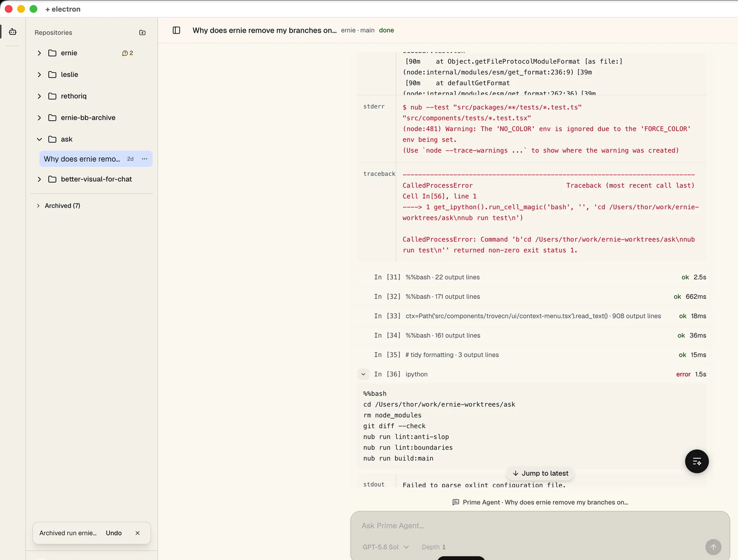Click the Depth 1 setting
This screenshot has width=738, height=560.
(434, 547)
